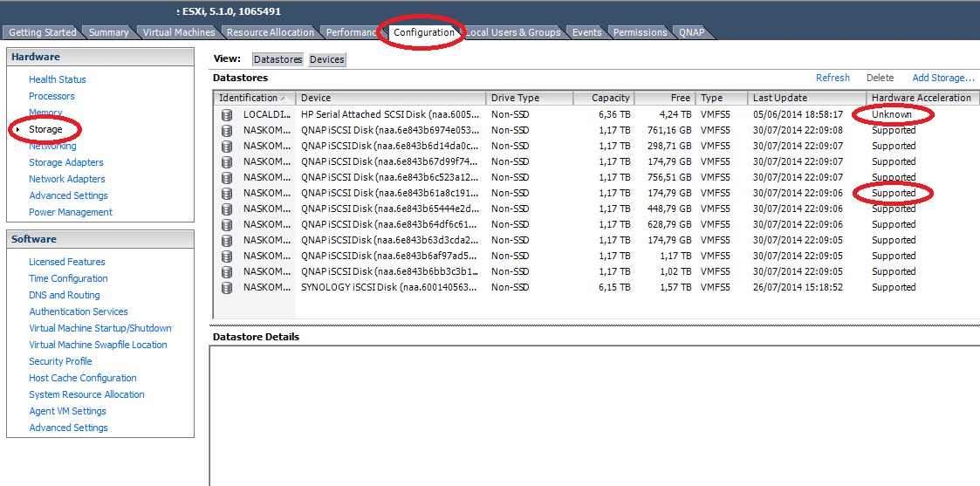Click the LOCALDI datastore disk icon
Viewport: 980px width, 486px height.
point(227,114)
